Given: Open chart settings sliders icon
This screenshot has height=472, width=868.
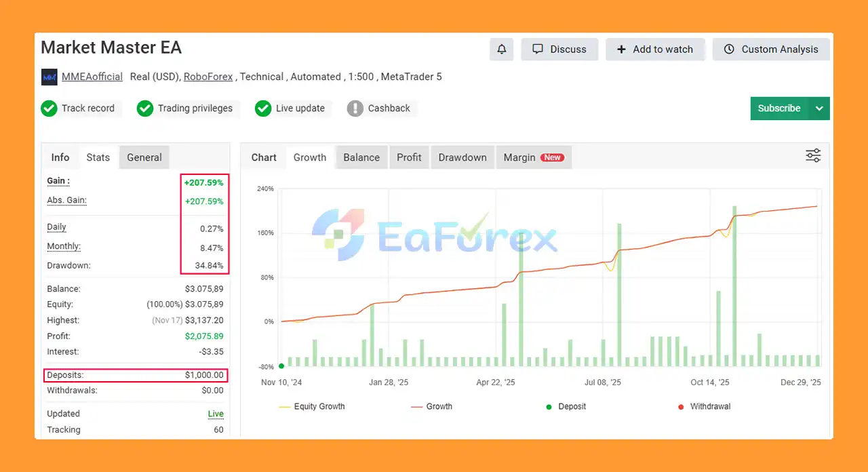Looking at the screenshot, I should pos(813,156).
